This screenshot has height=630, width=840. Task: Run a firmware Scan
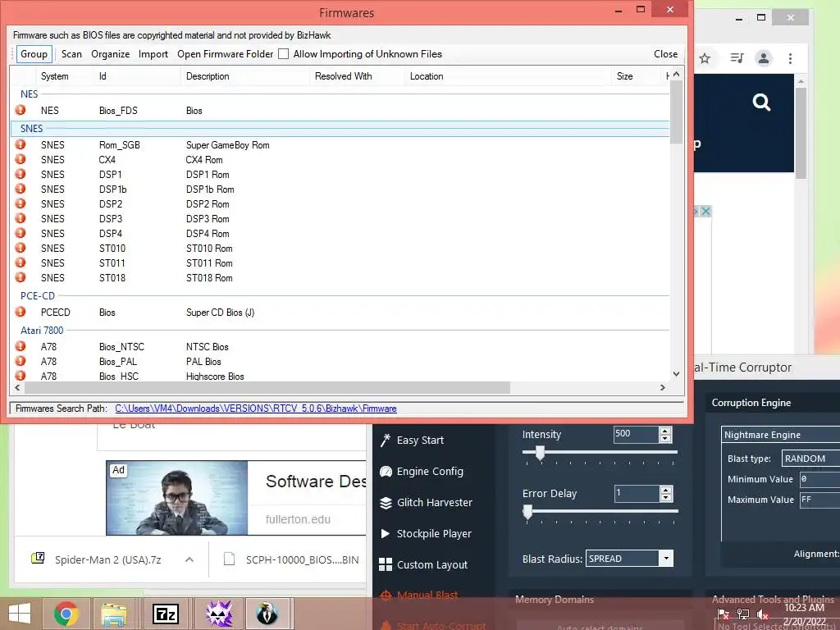point(71,54)
